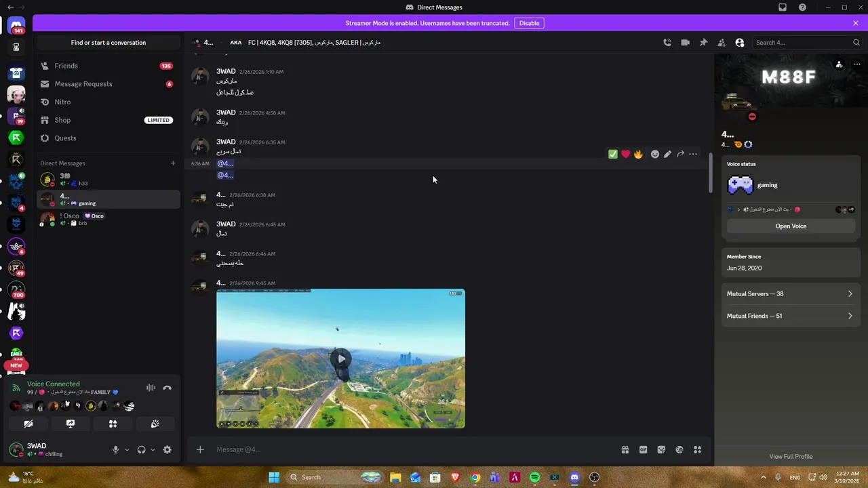
Task: React with the red heart emoji
Action: [625, 154]
